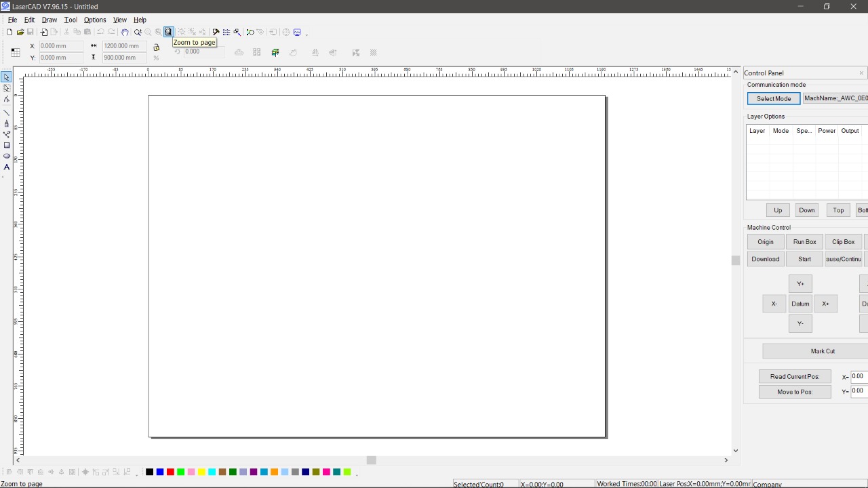Click the wand search toolbar icon
This screenshot has height=488, width=868.
click(237, 32)
